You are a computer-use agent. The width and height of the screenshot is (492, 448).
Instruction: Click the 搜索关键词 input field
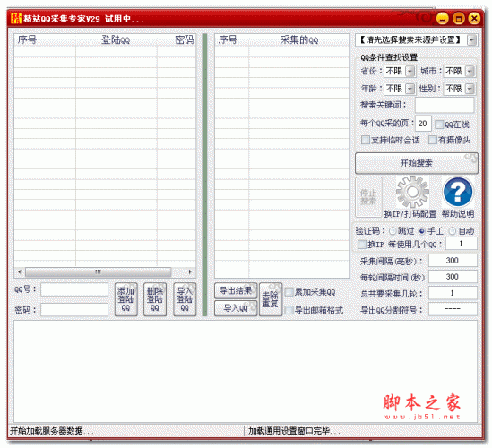[445, 105]
